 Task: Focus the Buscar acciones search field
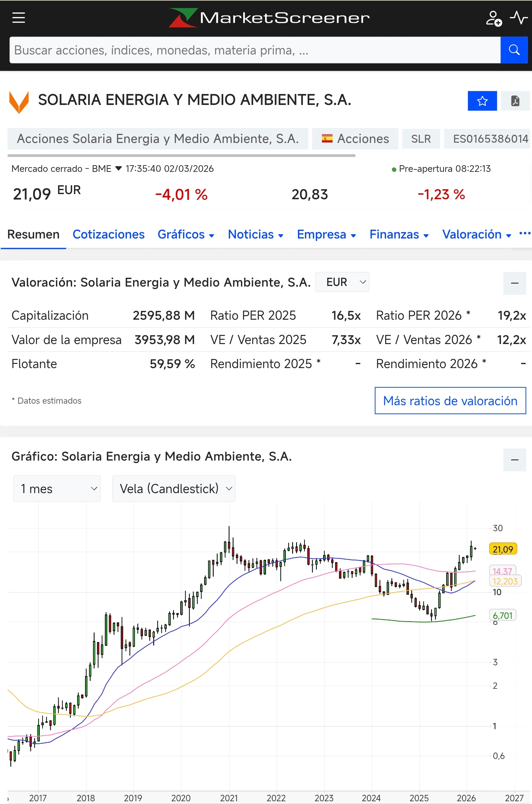tap(255, 50)
